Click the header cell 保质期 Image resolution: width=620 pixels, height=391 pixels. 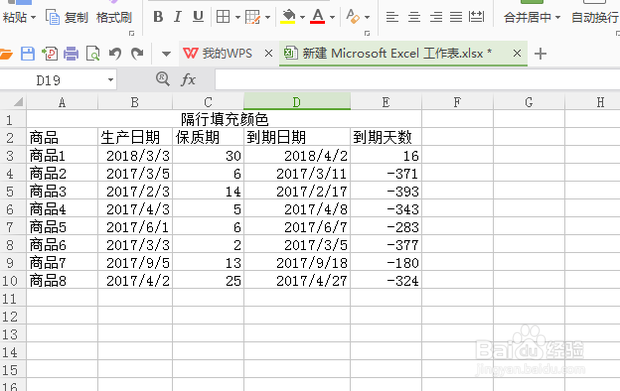pos(208,137)
